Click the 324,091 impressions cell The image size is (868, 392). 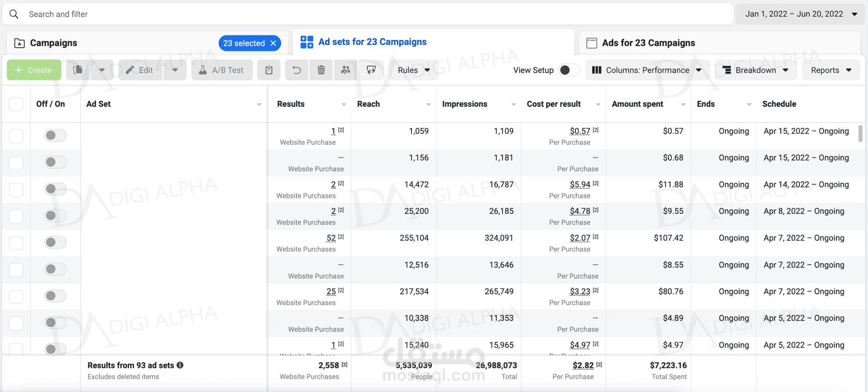[x=499, y=238]
